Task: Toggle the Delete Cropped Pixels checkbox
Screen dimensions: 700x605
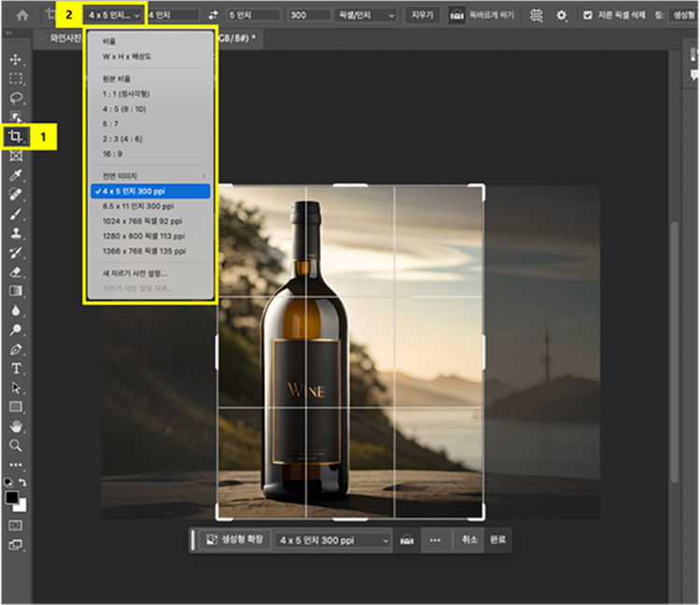Action: click(587, 16)
